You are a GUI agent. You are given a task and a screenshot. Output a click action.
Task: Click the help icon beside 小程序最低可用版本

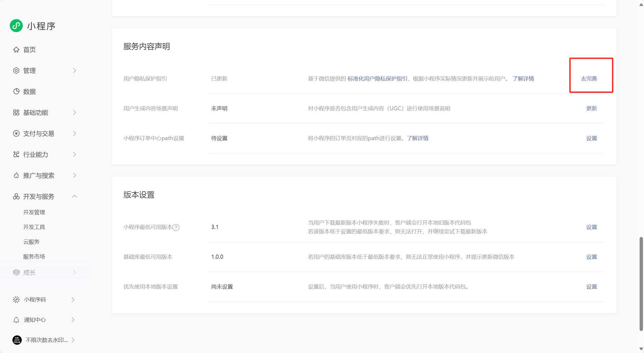click(176, 228)
